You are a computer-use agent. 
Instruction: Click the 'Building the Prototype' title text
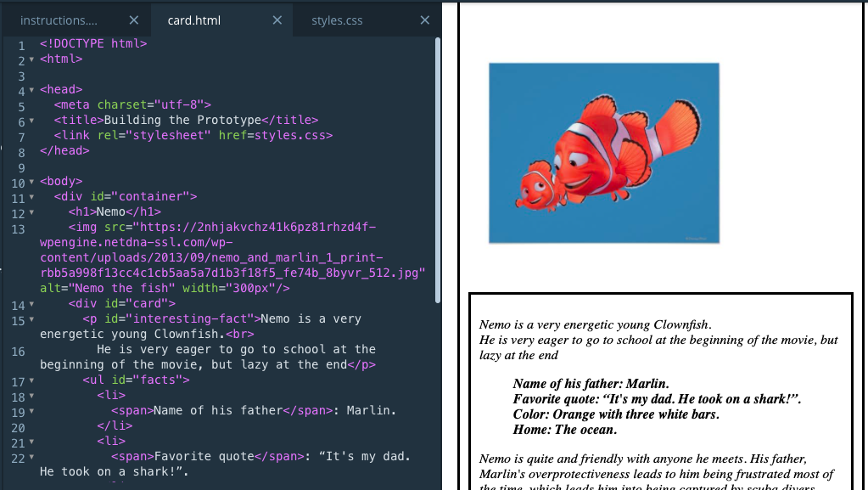tap(182, 120)
